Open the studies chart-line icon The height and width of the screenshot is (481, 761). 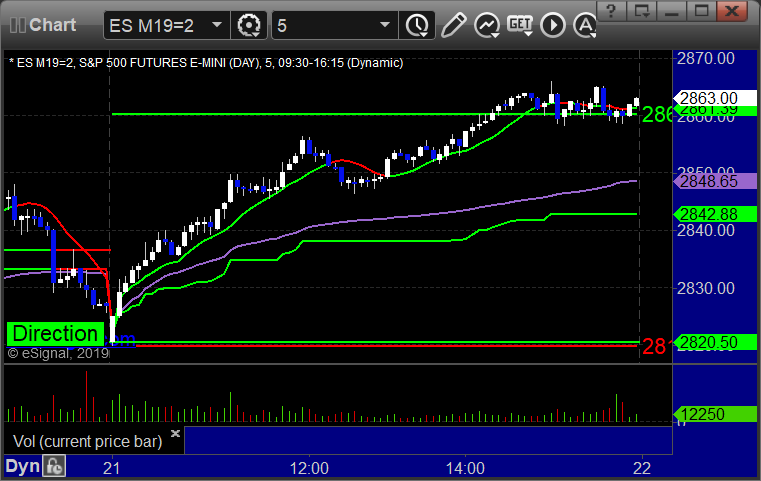[x=487, y=25]
